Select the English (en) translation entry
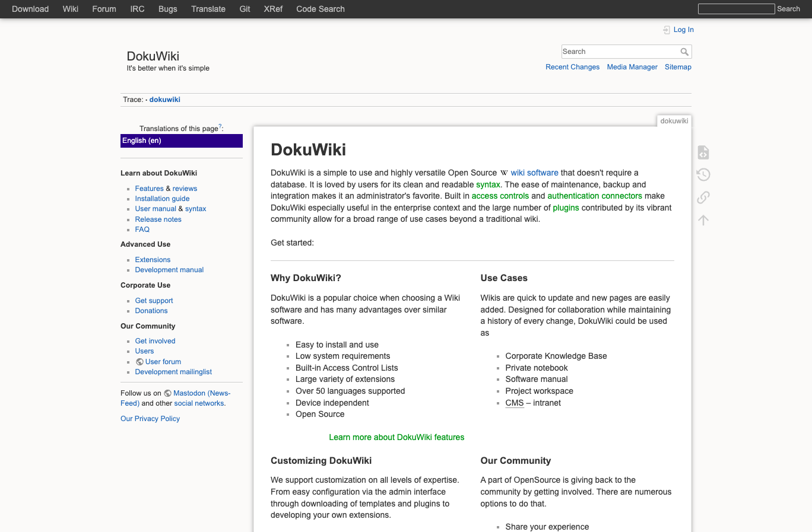The height and width of the screenshot is (532, 812). [182, 141]
